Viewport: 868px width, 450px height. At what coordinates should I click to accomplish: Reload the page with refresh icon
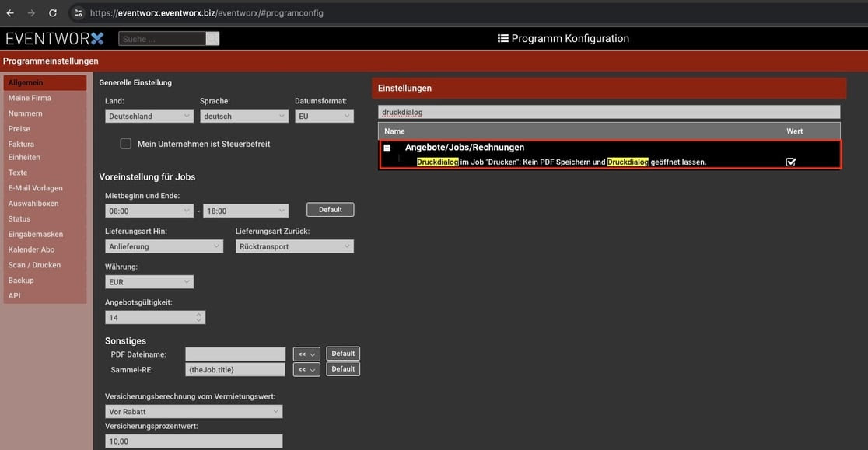click(53, 12)
